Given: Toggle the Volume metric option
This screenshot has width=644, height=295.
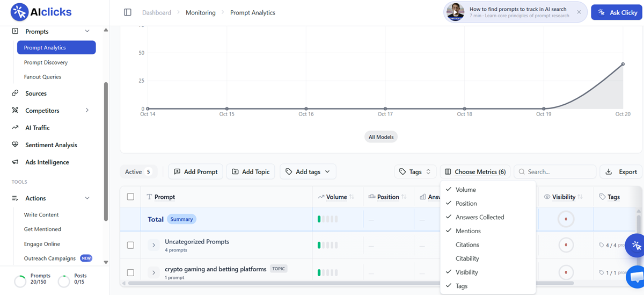Looking at the screenshot, I should tap(488, 190).
